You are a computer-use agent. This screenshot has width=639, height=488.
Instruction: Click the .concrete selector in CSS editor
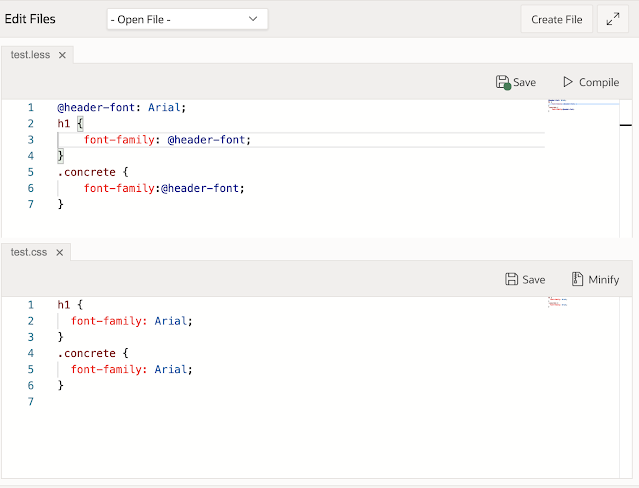(85, 353)
